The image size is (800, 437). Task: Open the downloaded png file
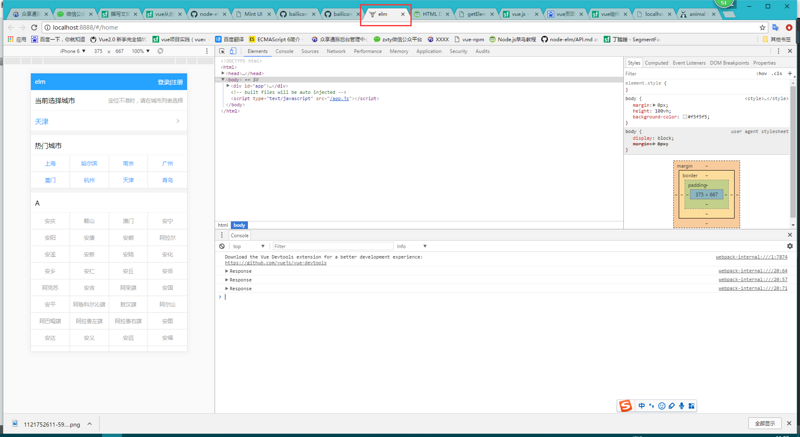coord(46,424)
